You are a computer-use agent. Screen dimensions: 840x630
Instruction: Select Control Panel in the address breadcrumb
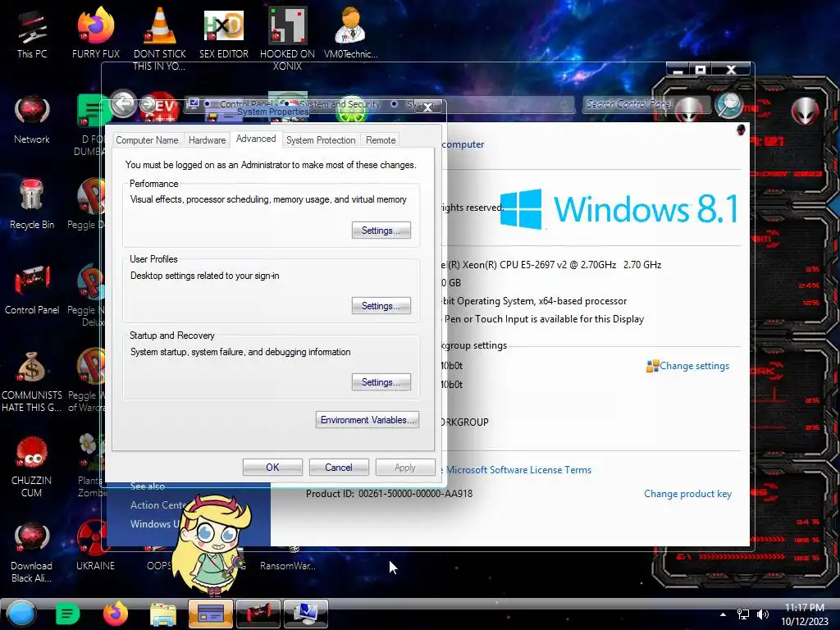click(246, 103)
